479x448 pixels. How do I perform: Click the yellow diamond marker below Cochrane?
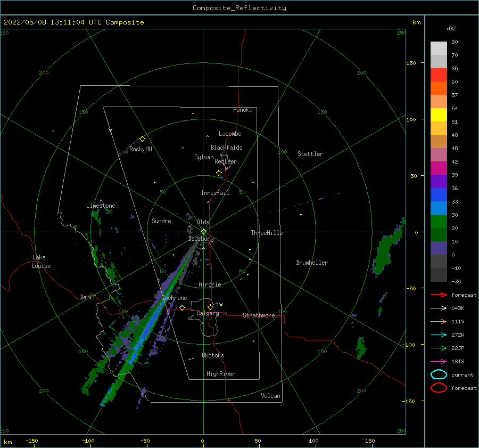pyautogui.click(x=183, y=308)
